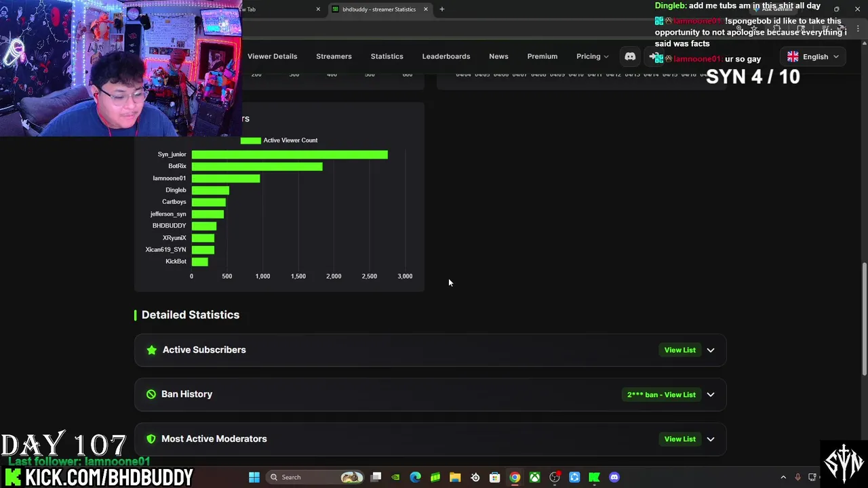The image size is (868, 488).
Task: Click the Ban History prohibited icon
Action: point(151,394)
